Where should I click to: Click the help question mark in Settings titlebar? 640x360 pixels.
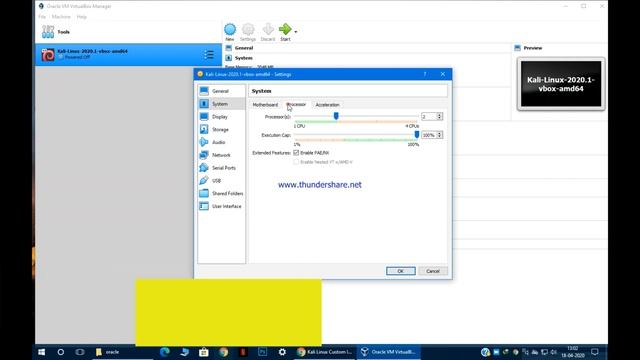[424, 74]
